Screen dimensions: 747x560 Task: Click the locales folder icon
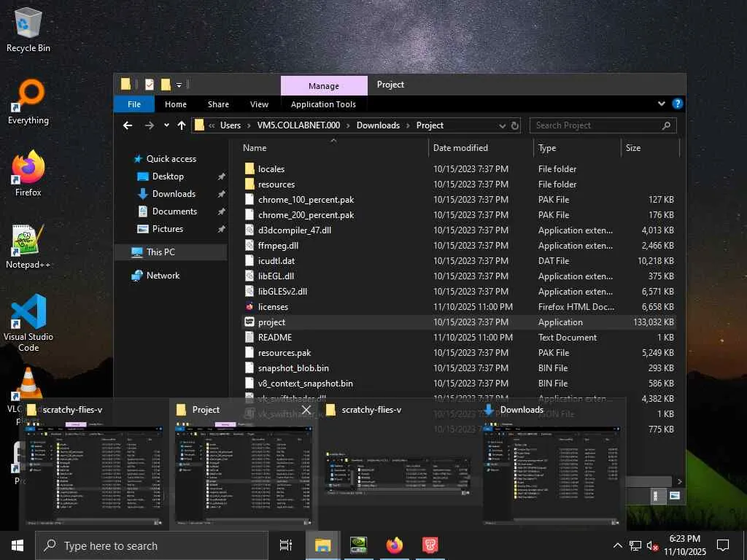tap(249, 168)
